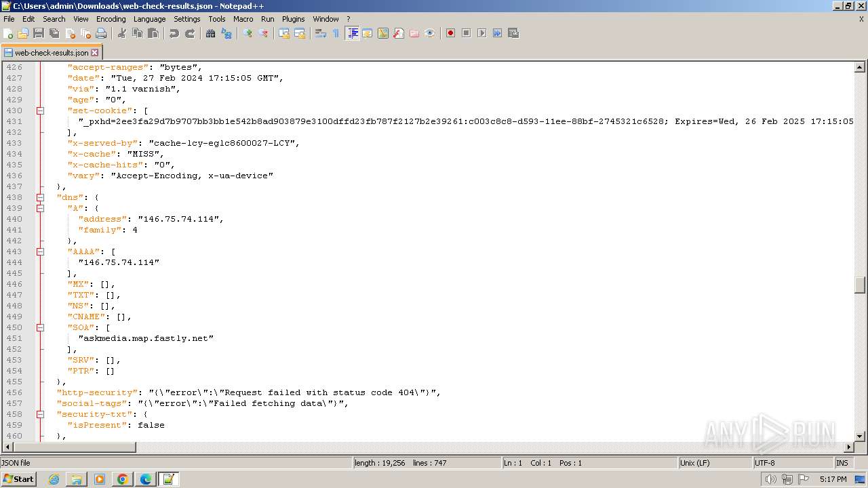Toggle synchronize vertical scrolling icon
868x488 pixels.
pyautogui.click(x=284, y=33)
